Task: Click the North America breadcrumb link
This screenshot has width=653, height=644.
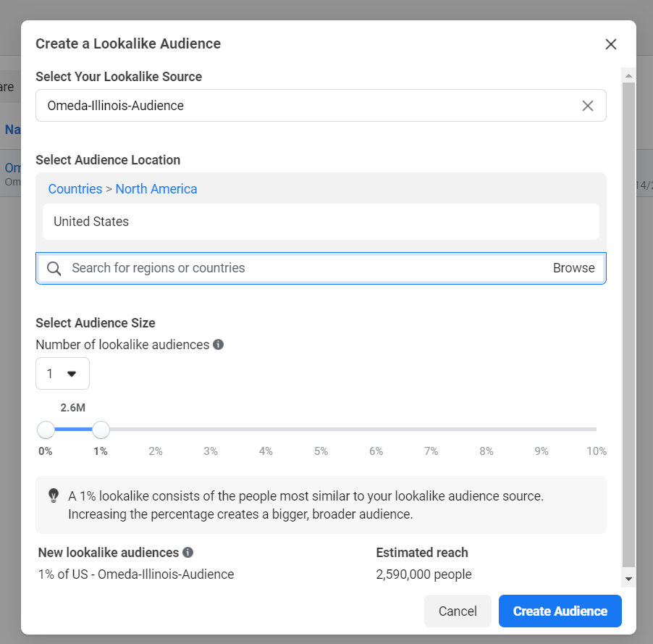Action: [156, 189]
